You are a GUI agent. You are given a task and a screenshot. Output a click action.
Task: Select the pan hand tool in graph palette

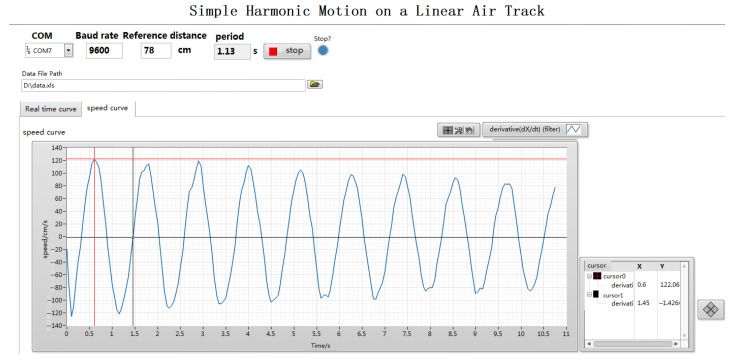click(469, 130)
